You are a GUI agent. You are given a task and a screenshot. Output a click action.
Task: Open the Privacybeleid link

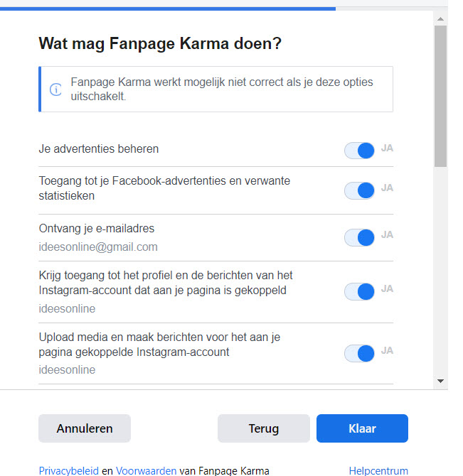point(68,470)
